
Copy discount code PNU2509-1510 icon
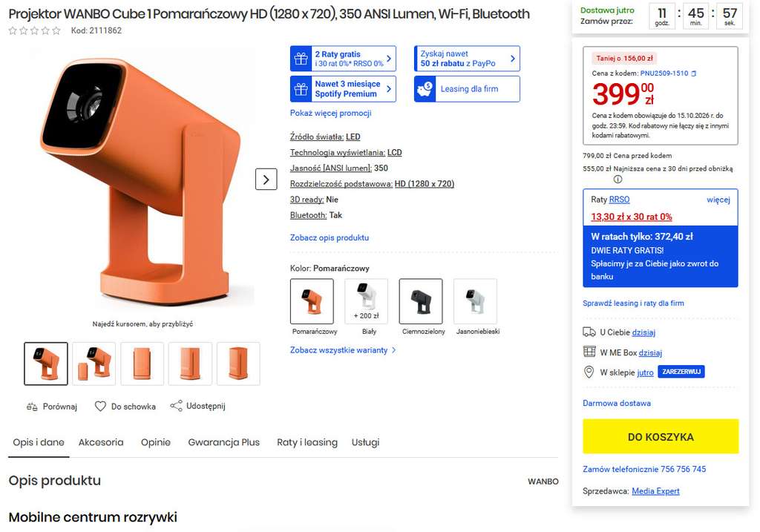click(x=694, y=73)
